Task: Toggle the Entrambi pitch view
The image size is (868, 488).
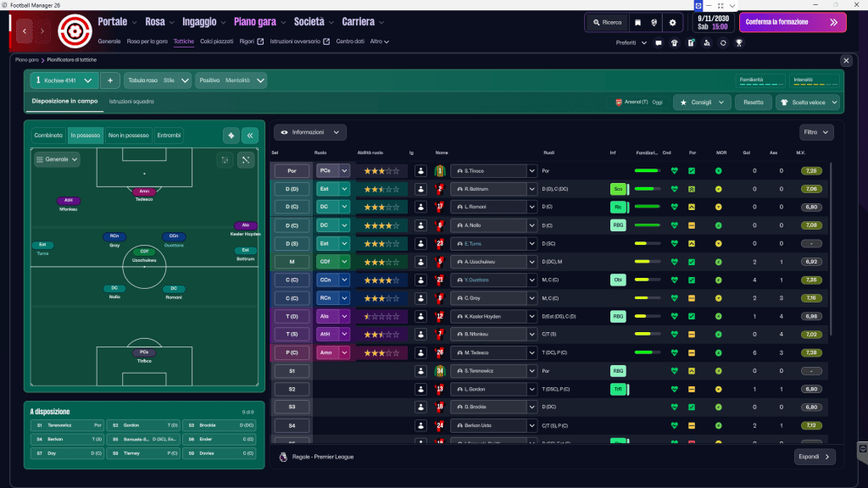Action: tap(169, 136)
